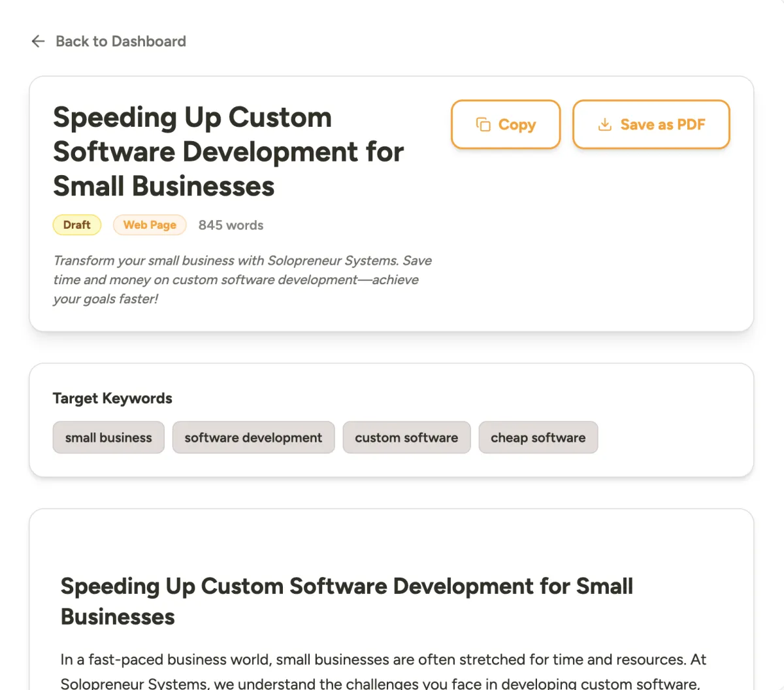This screenshot has width=784, height=690.
Task: Click the italic meta description text
Action: click(242, 280)
